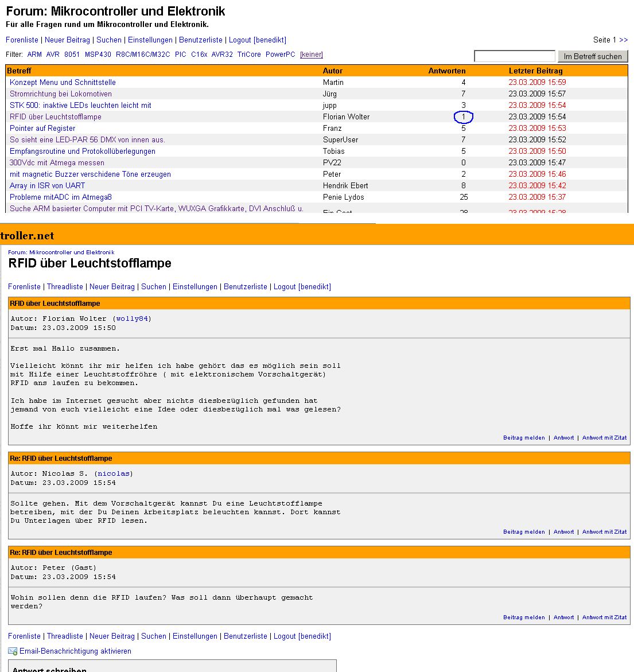Click Benutzerliste in upper thread navigation

[245, 287]
